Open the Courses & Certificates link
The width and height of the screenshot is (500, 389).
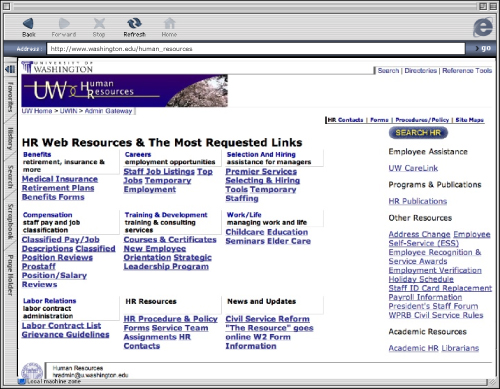[x=170, y=240]
